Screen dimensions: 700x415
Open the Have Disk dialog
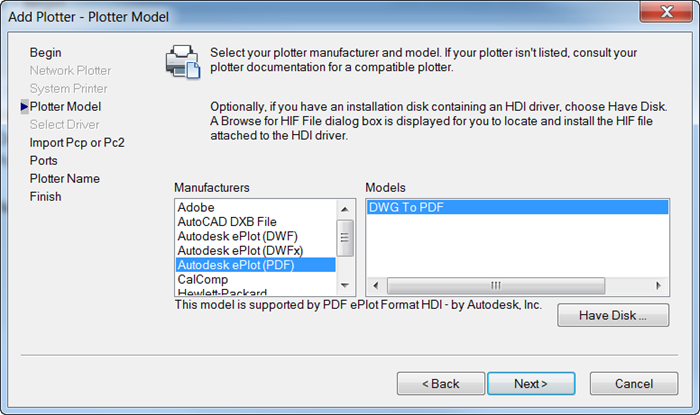point(613,315)
